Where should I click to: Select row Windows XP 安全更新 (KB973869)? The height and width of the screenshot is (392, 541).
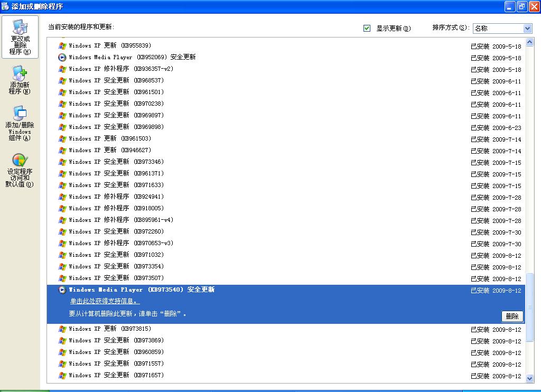pyautogui.click(x=286, y=341)
